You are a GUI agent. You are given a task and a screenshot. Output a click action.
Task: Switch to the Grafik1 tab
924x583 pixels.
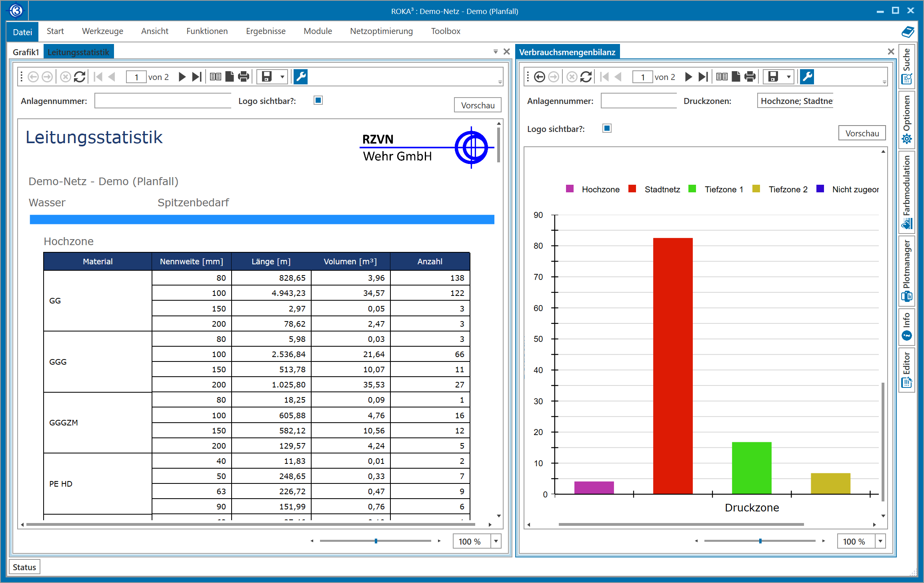tap(26, 52)
